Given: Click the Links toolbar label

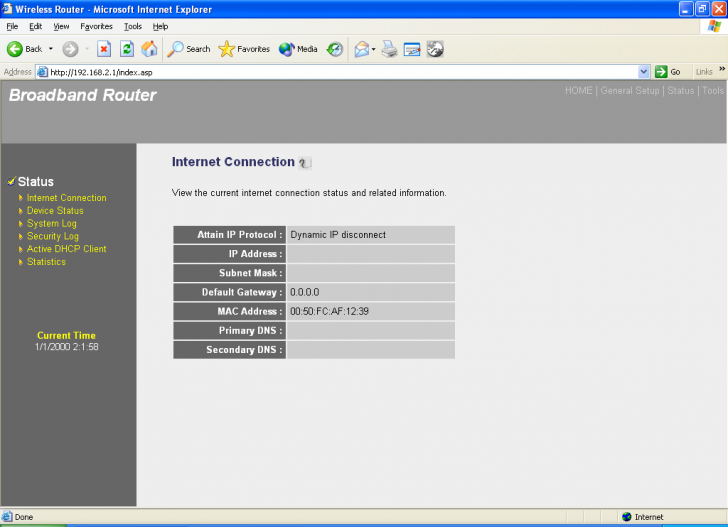Looking at the screenshot, I should tap(704, 72).
